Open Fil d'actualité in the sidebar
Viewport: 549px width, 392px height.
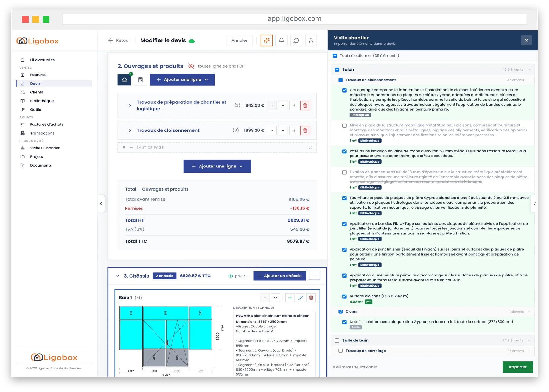(42, 60)
